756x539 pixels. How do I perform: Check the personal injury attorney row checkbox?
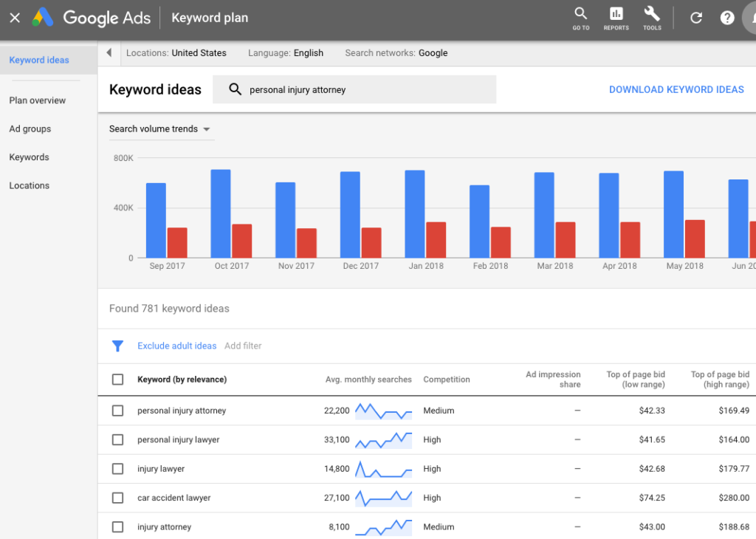[117, 411]
